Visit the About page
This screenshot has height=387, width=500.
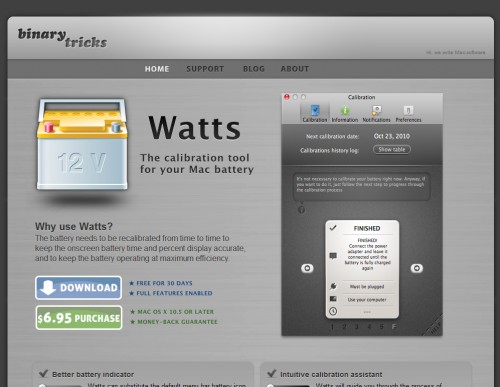[x=295, y=69]
